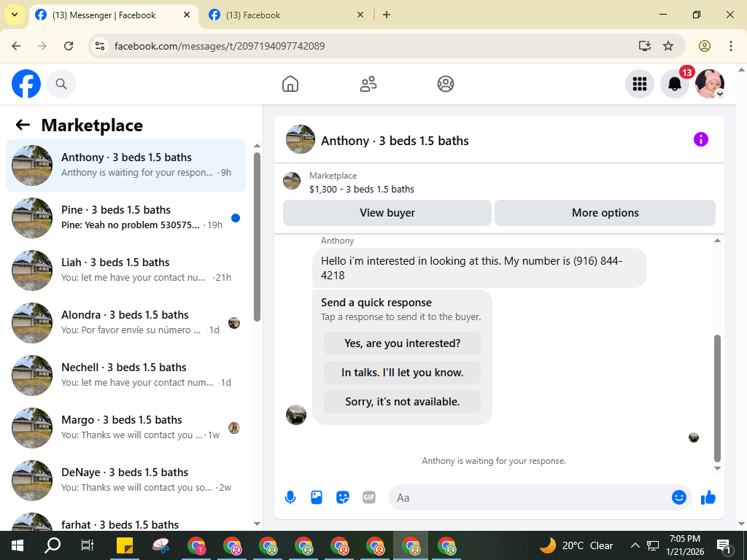747x560 pixels.
Task: Open the Marketplace listing $1,300 link
Action: coord(362,189)
